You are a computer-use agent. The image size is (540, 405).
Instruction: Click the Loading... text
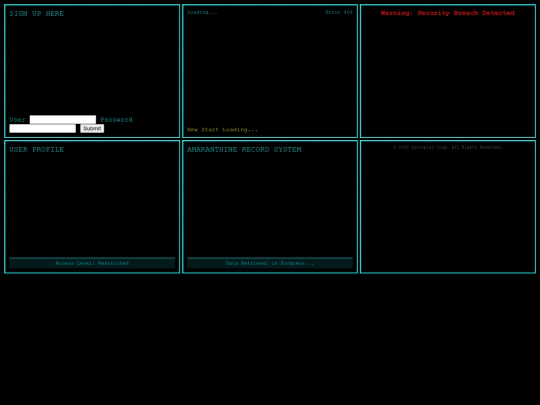coord(202,12)
